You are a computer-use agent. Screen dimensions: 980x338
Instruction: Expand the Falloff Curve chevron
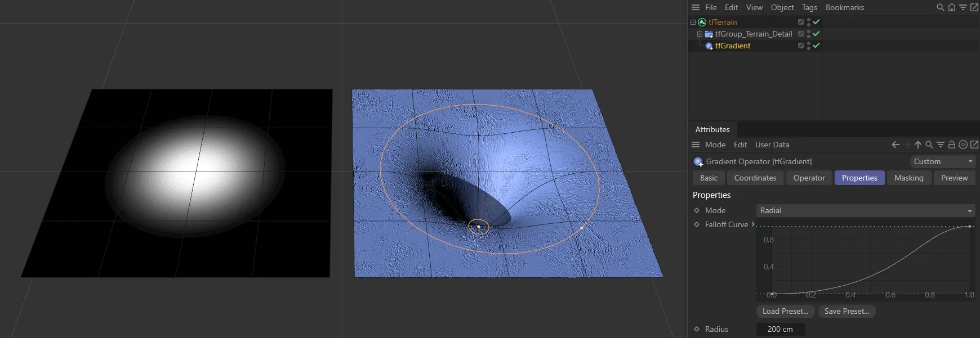coord(753,224)
